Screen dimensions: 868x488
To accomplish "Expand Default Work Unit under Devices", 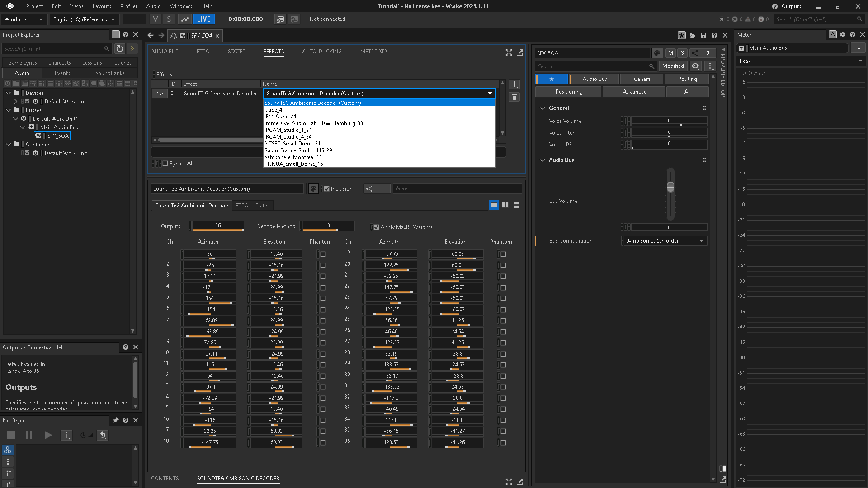I will [16, 102].
